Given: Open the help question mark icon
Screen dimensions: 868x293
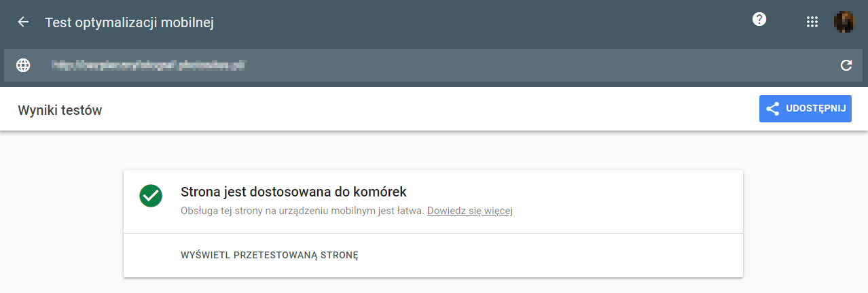Looking at the screenshot, I should click(x=759, y=20).
